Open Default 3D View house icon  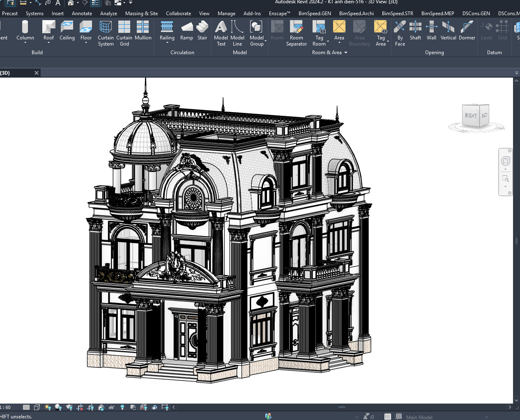coord(71,2)
